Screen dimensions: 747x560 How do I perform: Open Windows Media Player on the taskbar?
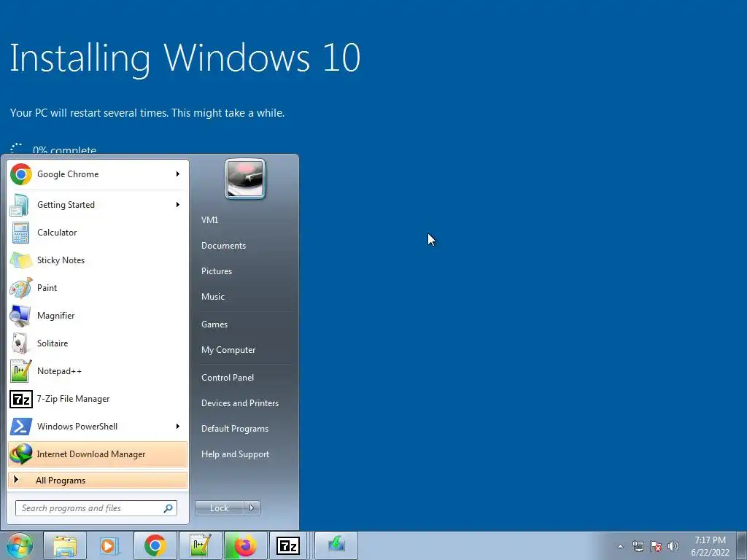point(109,545)
